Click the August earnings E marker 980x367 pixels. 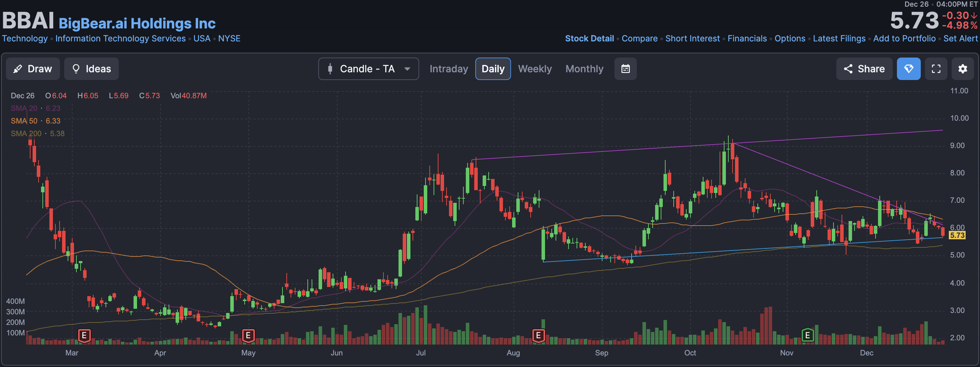538,336
